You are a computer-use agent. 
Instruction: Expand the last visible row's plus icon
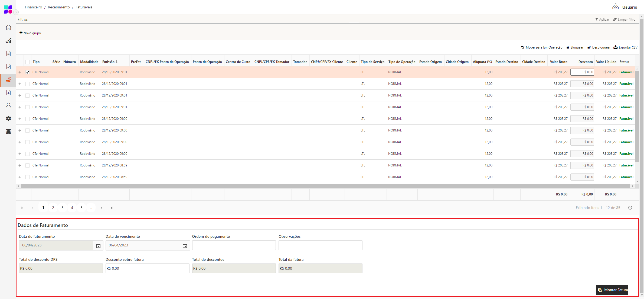[20, 177]
